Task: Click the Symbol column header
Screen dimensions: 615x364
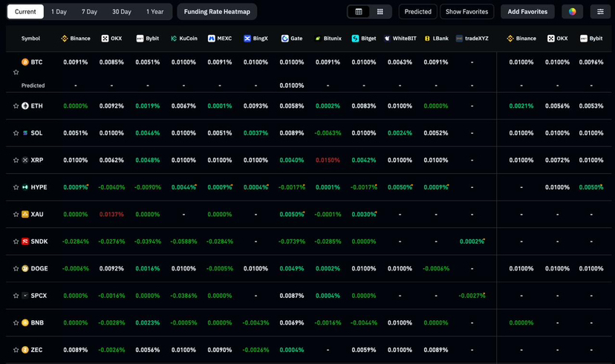Action: (x=30, y=39)
